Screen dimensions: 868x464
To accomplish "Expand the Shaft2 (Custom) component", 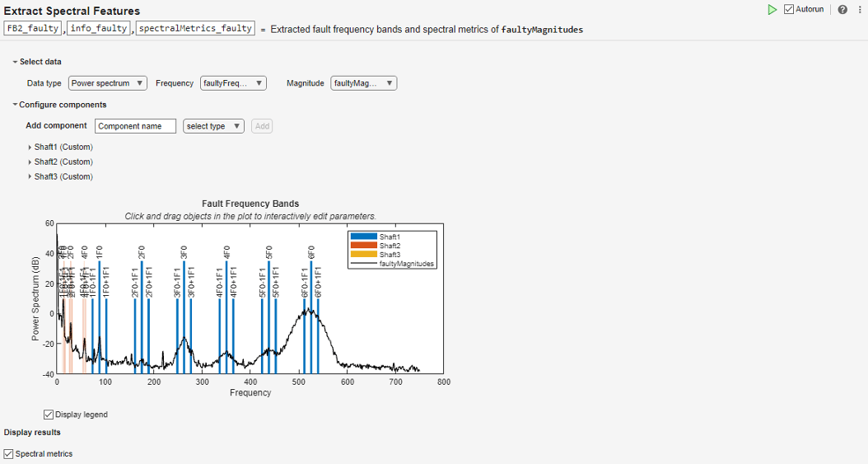I will [30, 162].
